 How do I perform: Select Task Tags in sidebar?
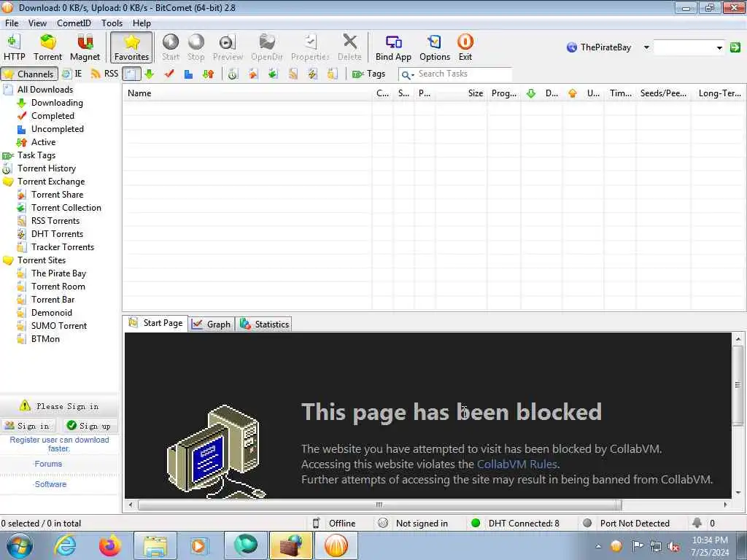coord(36,155)
